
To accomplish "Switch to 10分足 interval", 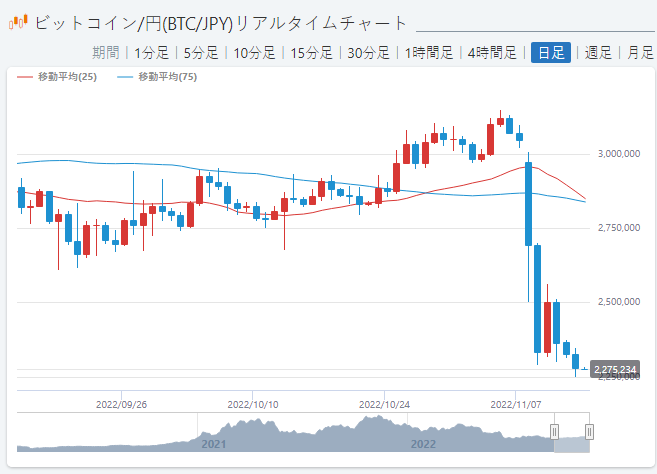I will click(254, 53).
